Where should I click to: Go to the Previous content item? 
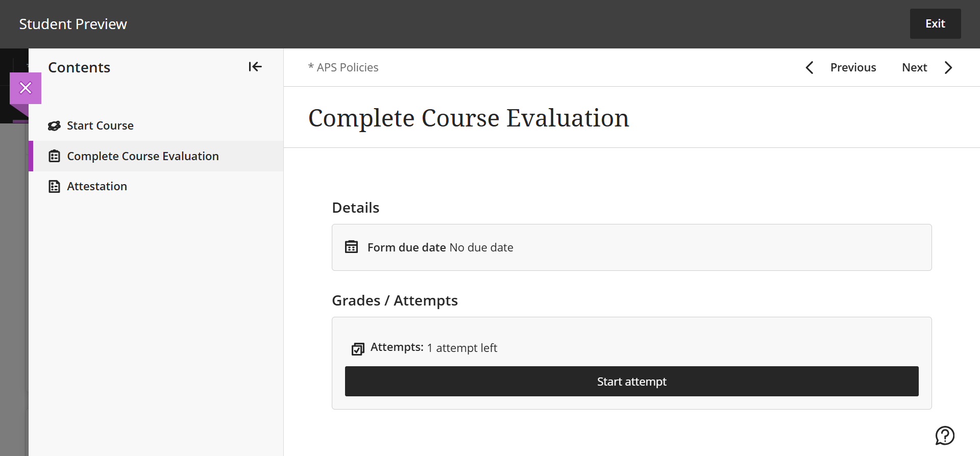pyautogui.click(x=853, y=68)
